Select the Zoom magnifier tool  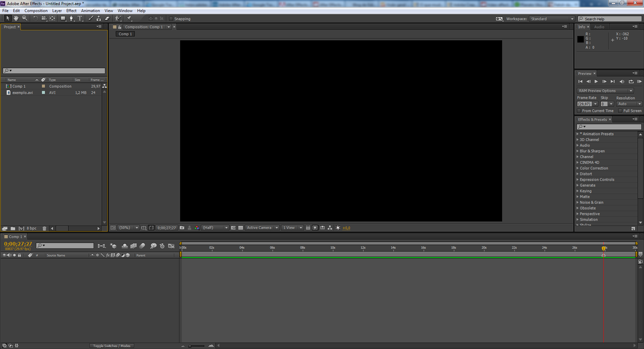click(x=24, y=19)
